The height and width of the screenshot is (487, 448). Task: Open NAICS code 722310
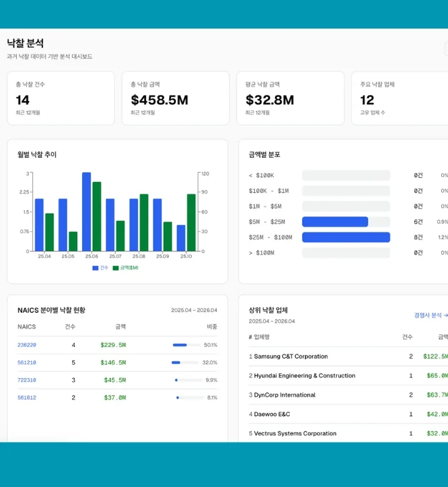click(x=27, y=380)
